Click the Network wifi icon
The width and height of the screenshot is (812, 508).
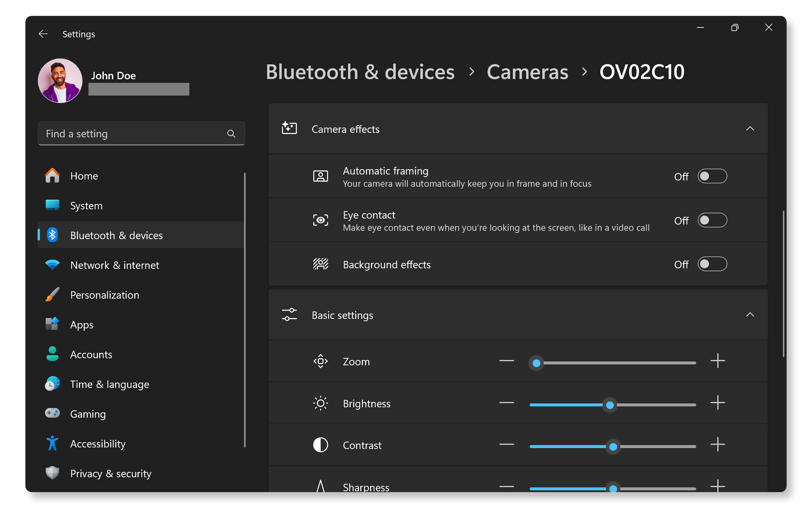(x=52, y=265)
